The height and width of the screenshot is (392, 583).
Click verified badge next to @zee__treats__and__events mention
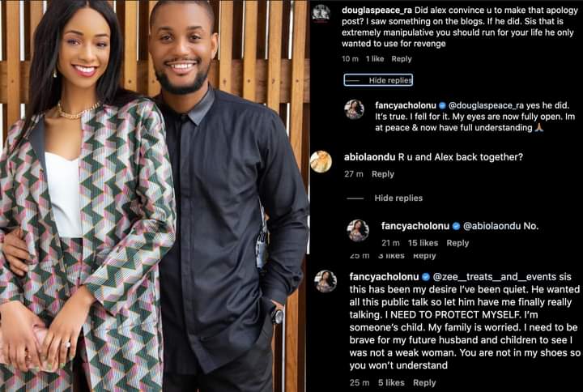426,277
